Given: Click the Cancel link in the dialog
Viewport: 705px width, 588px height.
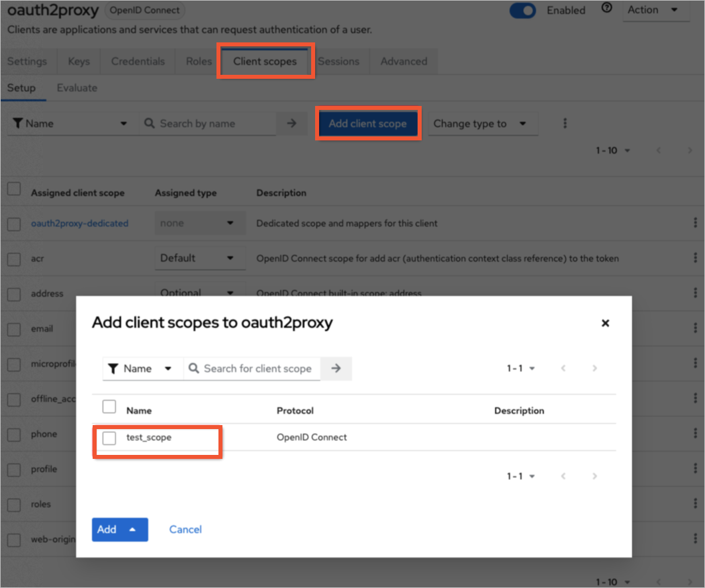Looking at the screenshot, I should click(185, 530).
